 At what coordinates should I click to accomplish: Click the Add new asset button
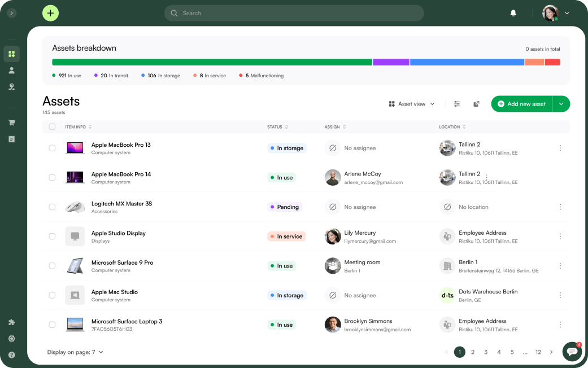pos(521,104)
